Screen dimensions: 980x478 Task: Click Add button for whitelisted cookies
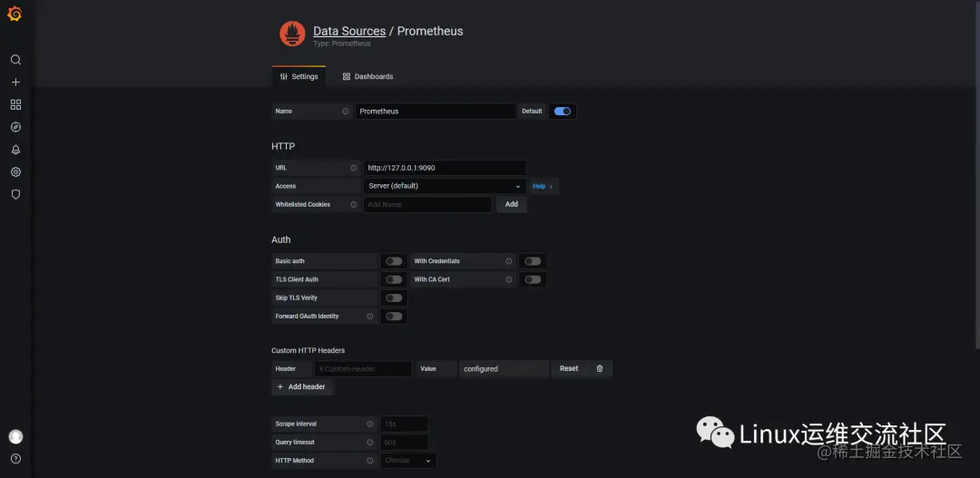click(x=511, y=204)
